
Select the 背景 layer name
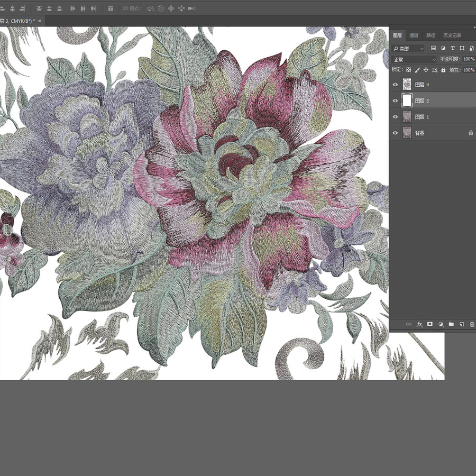tap(419, 133)
